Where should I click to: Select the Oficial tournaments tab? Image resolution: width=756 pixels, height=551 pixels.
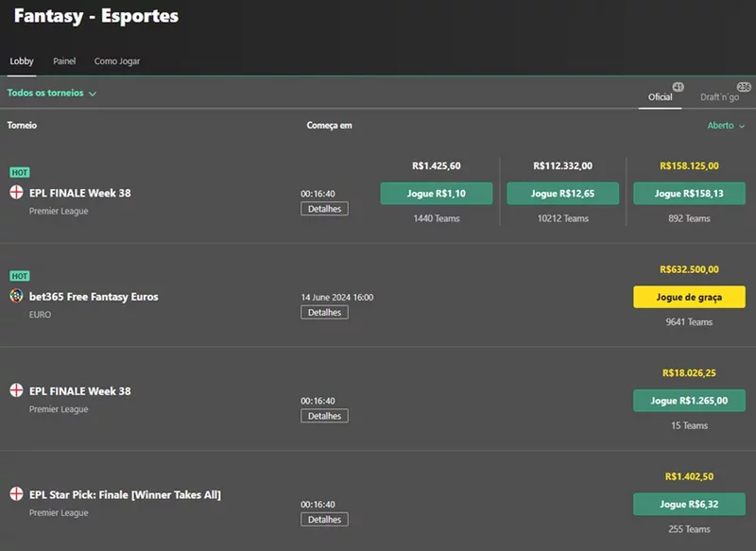pyautogui.click(x=660, y=97)
